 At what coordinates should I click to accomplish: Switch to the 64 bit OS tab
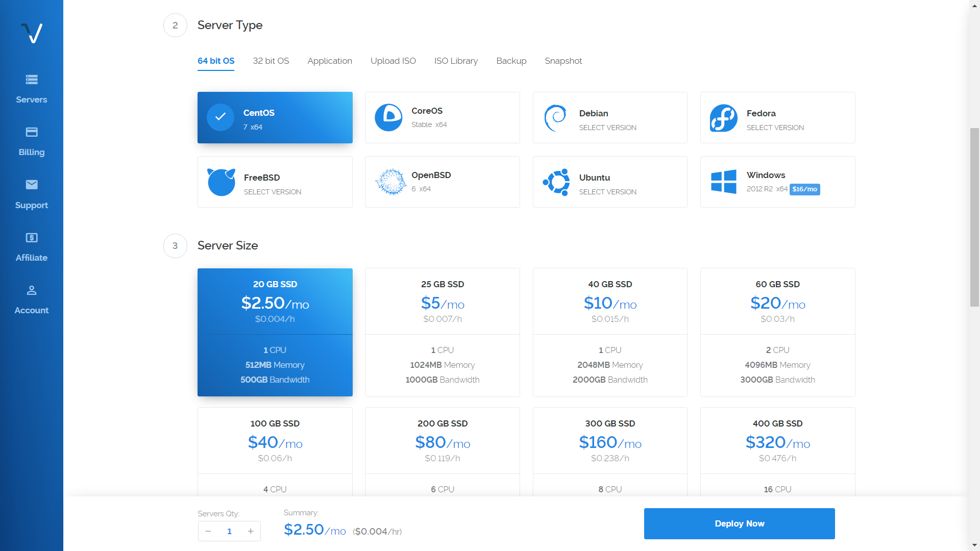pos(216,61)
